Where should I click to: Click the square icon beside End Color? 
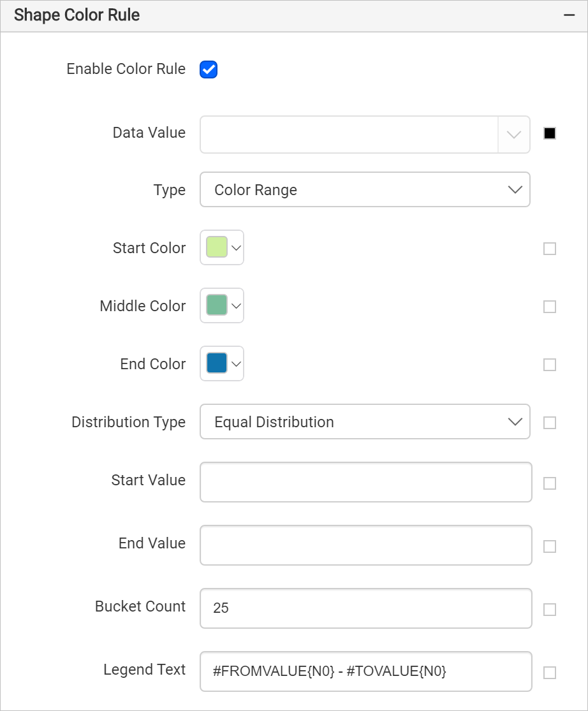(549, 365)
